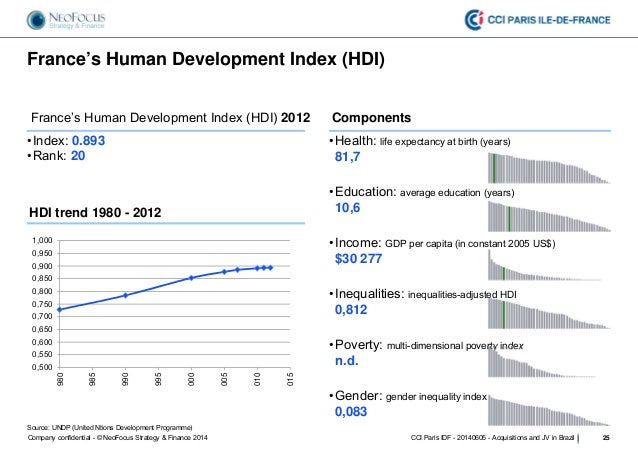The height and width of the screenshot is (451, 638).
Task: Click the 0,750 y-axis label
Action: click(42, 304)
